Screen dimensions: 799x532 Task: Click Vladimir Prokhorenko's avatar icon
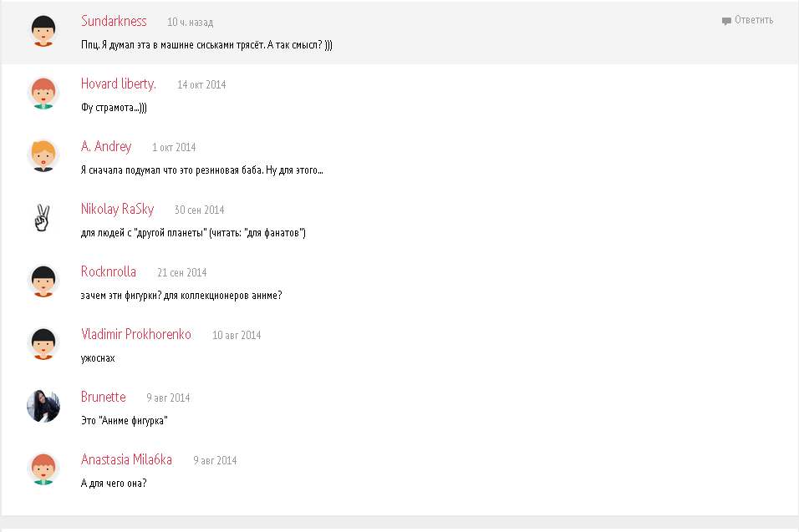coord(43,343)
